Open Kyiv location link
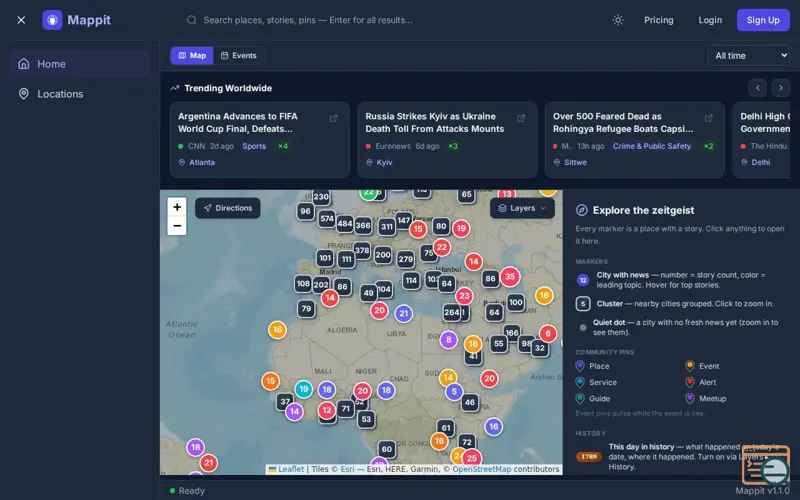 tap(379, 162)
